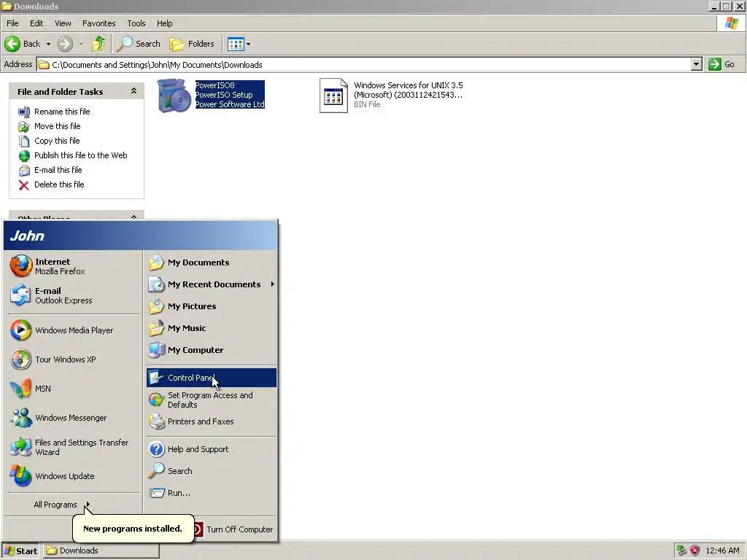Click the Start button
Screen dimensions: 747x560
pos(20,551)
